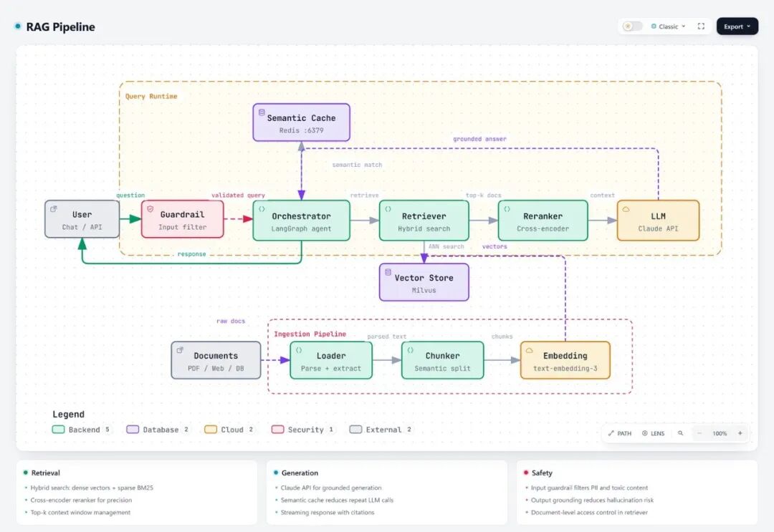The height and width of the screenshot is (532, 774).
Task: Click the code icon on the Orchestrator node
Action: pyautogui.click(x=262, y=209)
